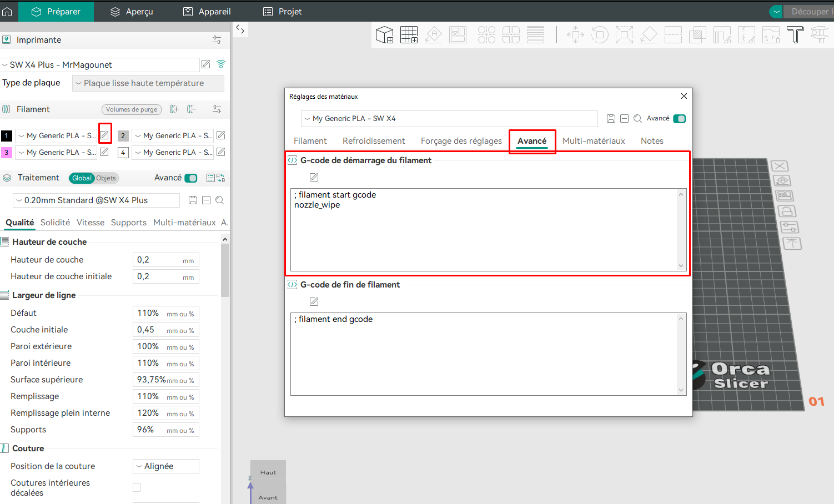
Task: Expand the Position de la couture dropdown
Action: tap(166, 466)
